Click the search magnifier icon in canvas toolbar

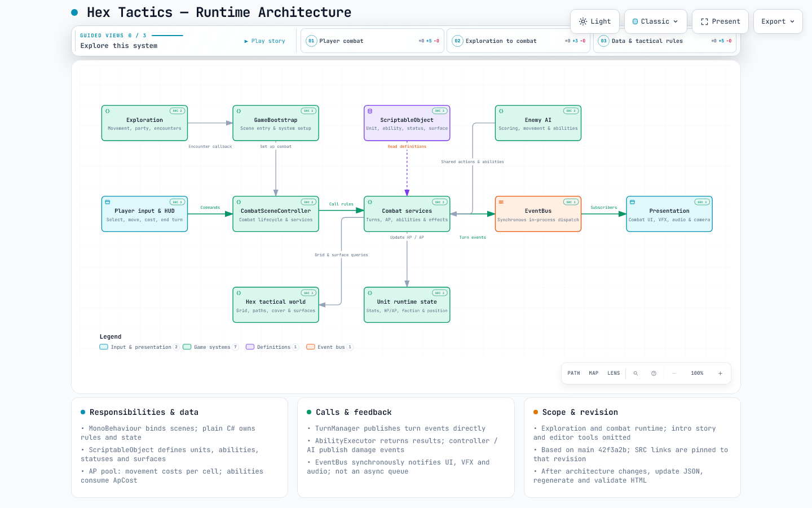point(636,373)
